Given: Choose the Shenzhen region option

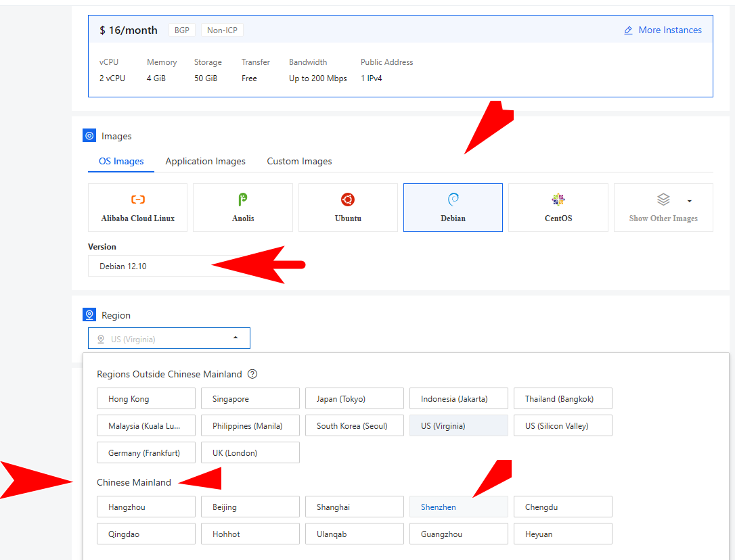Looking at the screenshot, I should coord(459,507).
